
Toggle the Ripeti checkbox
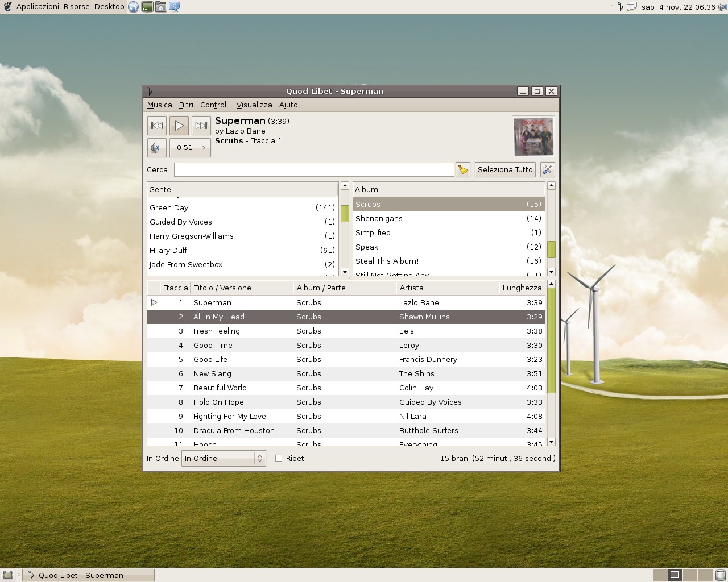279,458
